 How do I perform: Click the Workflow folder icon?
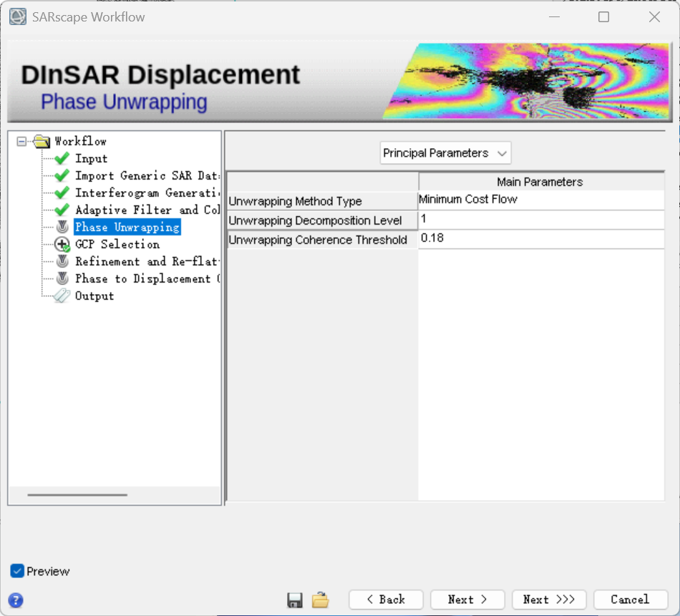pyautogui.click(x=42, y=142)
